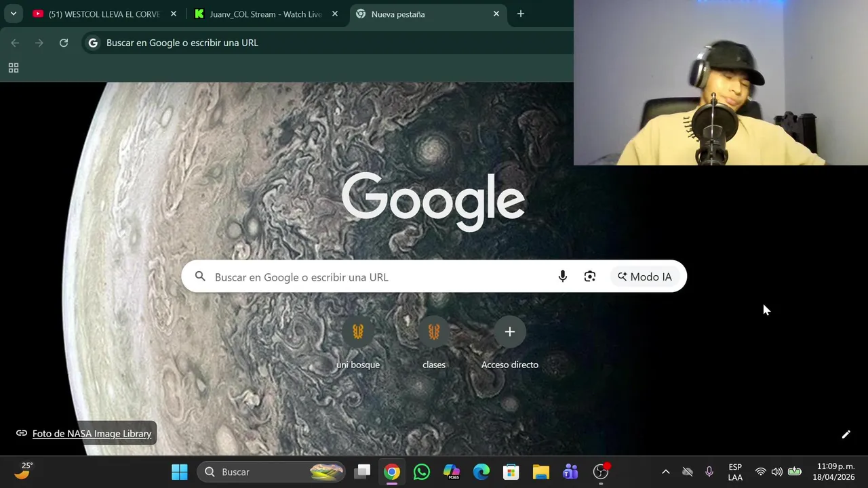The image size is (868, 488).
Task: Open the weather widget showing 25°
Action: click(x=23, y=471)
